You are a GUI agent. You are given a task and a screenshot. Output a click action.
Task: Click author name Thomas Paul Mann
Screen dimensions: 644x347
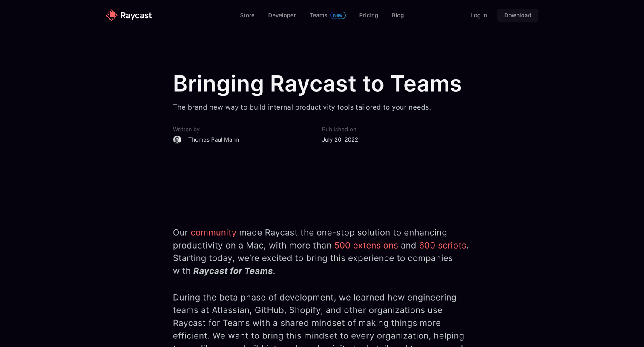pyautogui.click(x=213, y=140)
